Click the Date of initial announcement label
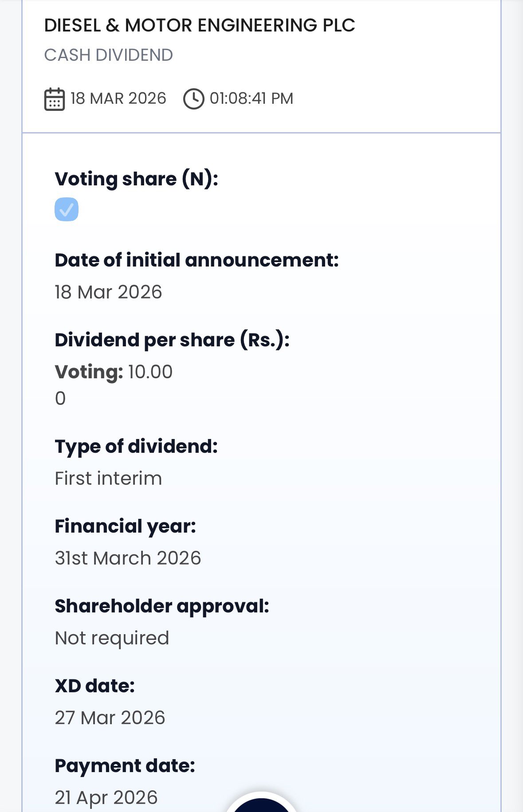Viewport: 523px width, 812px height. (x=197, y=260)
